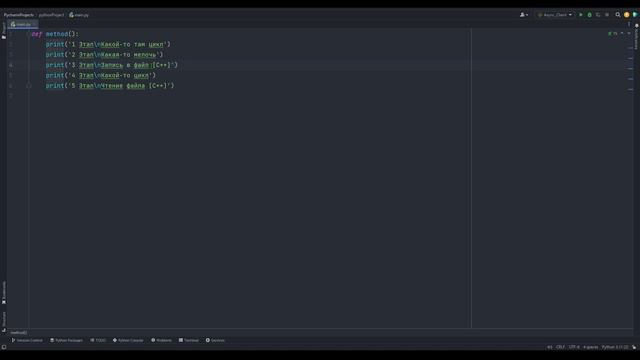Place cursor on line '3 Этап' print statement
The image size is (640, 360).
tap(112, 65)
